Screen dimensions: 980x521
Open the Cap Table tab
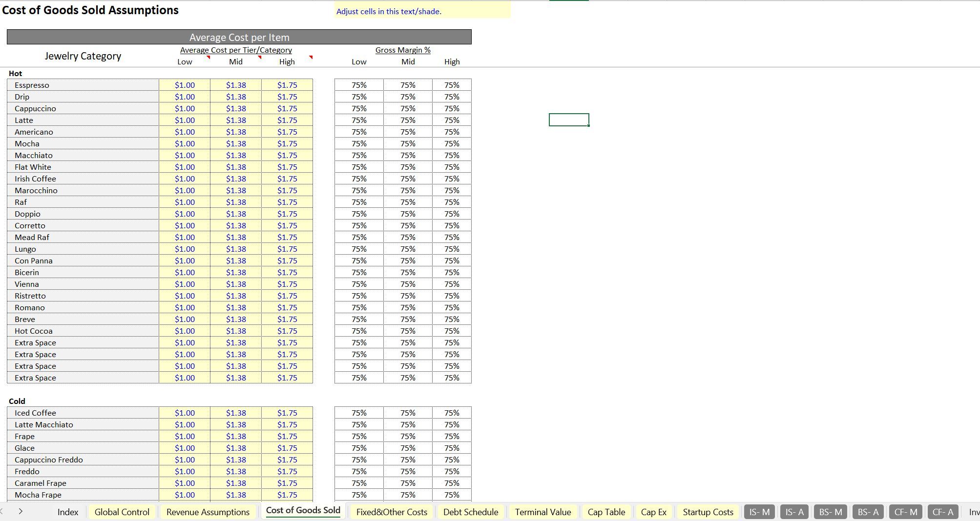click(606, 512)
